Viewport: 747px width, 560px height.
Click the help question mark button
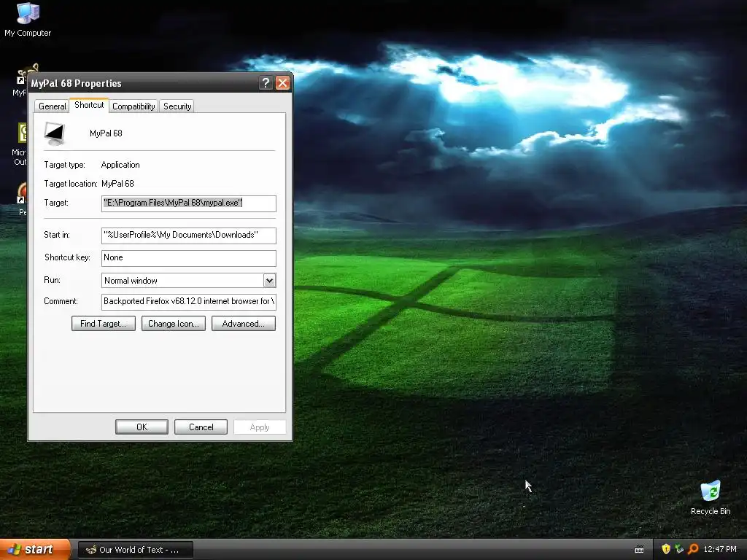tap(266, 83)
